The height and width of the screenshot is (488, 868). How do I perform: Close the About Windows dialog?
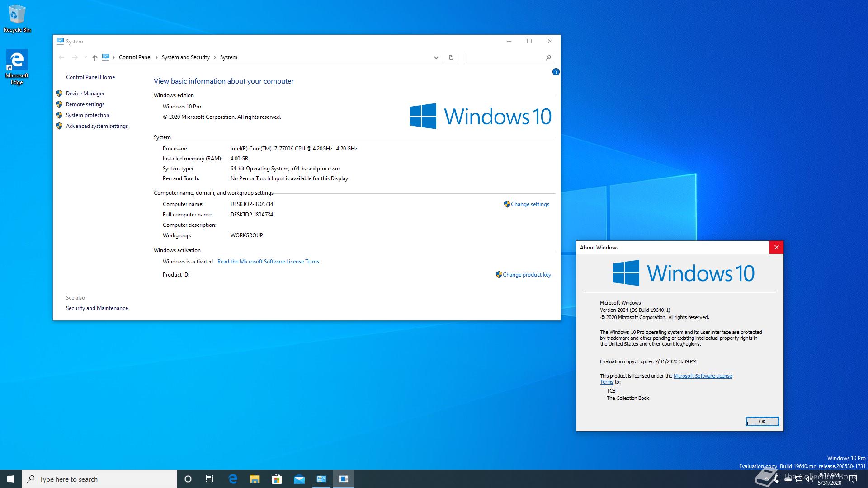776,247
